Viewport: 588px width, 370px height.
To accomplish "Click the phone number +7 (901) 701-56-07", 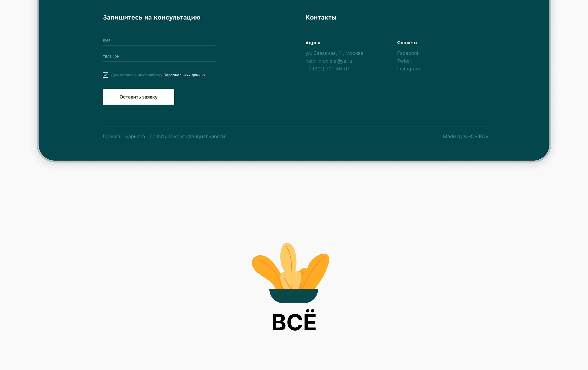I will (327, 69).
